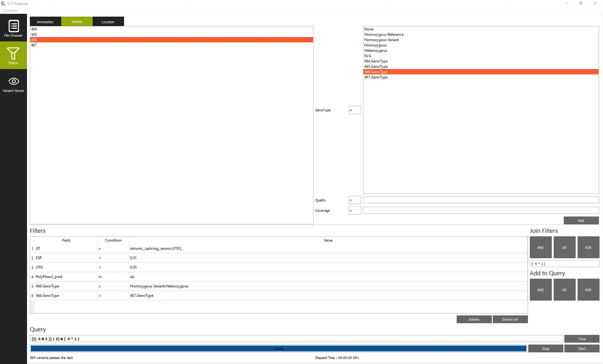This screenshot has height=364, width=603.
Task: Click the Delete All filters button
Action: pos(510,319)
